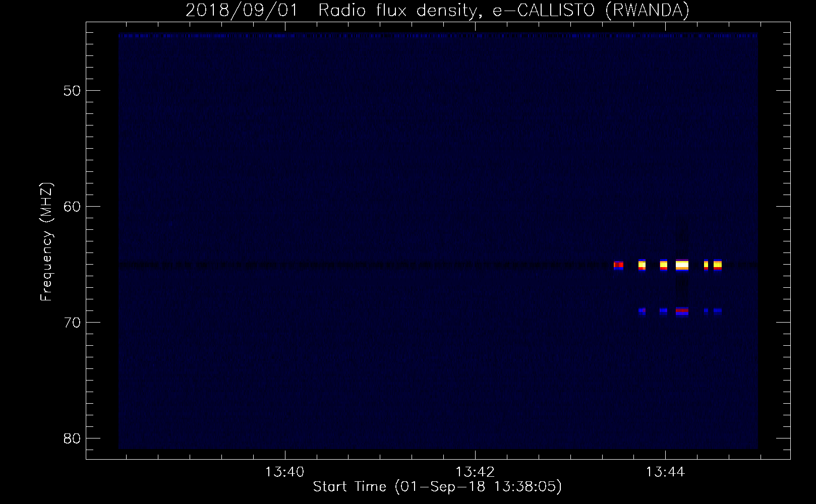
Task: Click the 13:44 time tick label
Action: [x=665, y=472]
